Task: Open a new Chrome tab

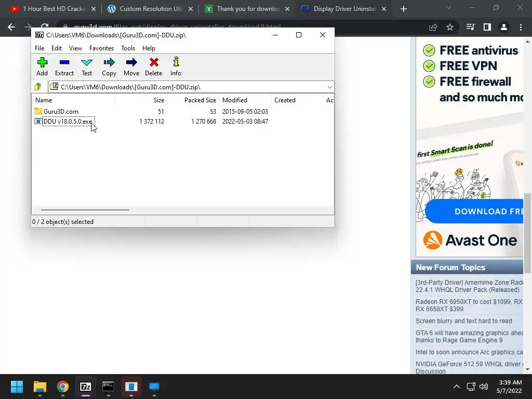Action: 403,9
